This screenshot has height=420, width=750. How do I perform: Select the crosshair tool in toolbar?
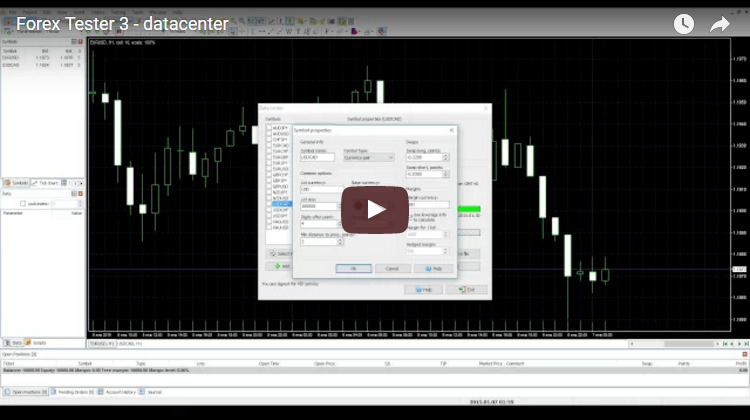242,31
